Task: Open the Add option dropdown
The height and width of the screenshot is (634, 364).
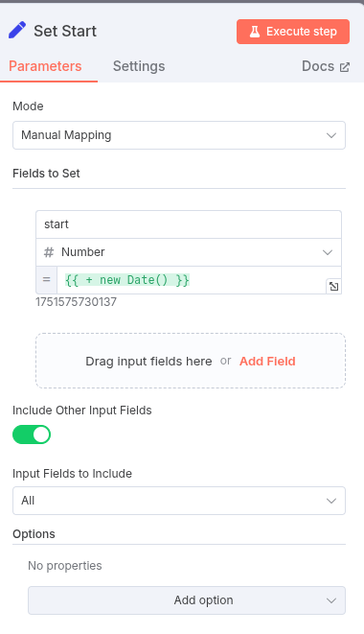Action: (x=187, y=600)
